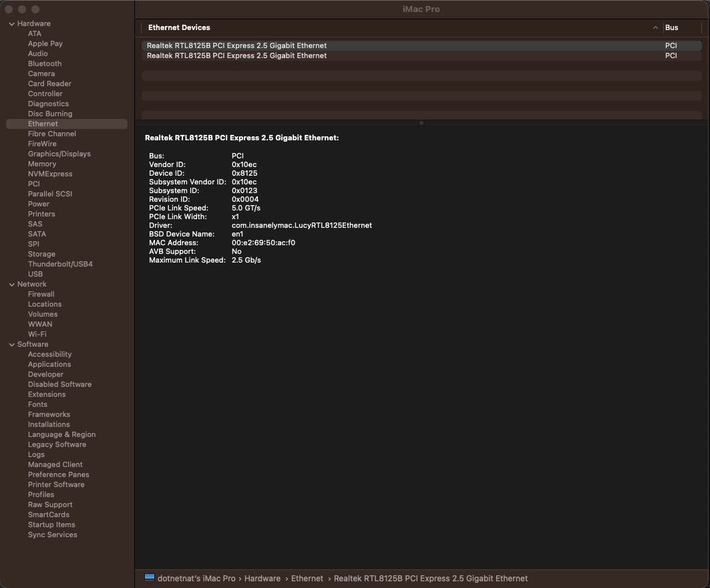Click the pane splitter handle dot
Viewport: 710px width, 588px height.
pyautogui.click(x=421, y=123)
